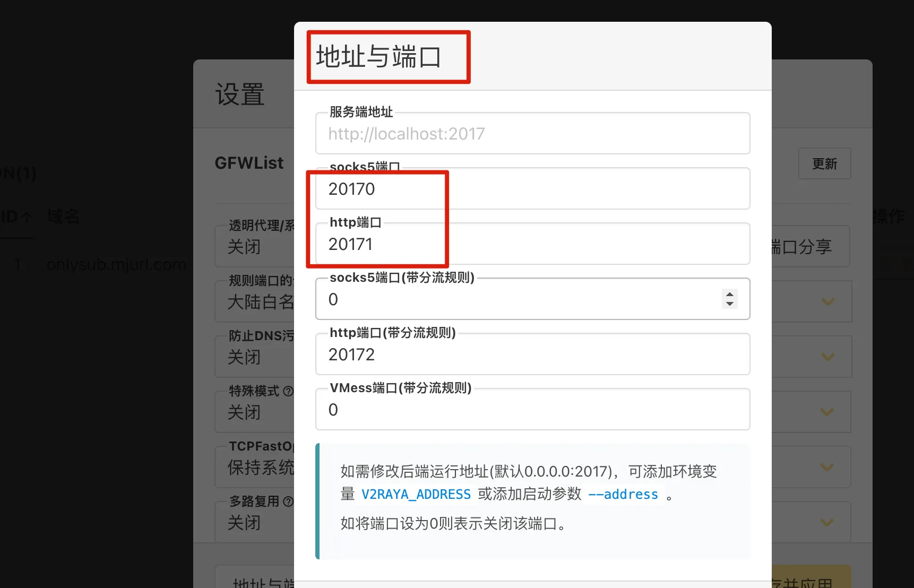The width and height of the screenshot is (914, 588).
Task: Click the chevron at the right of the 多路复用 row
Action: coord(827,522)
